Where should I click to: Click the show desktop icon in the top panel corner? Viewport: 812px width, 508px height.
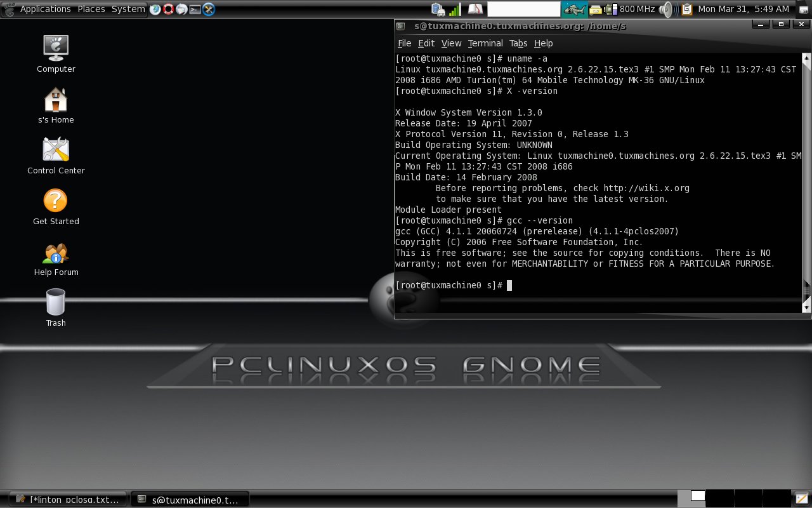click(803, 9)
